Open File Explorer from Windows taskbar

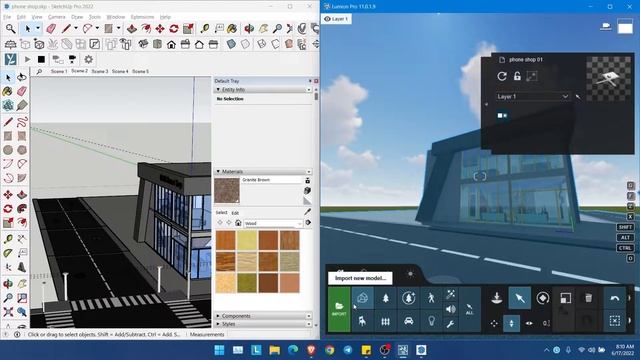[274, 350]
